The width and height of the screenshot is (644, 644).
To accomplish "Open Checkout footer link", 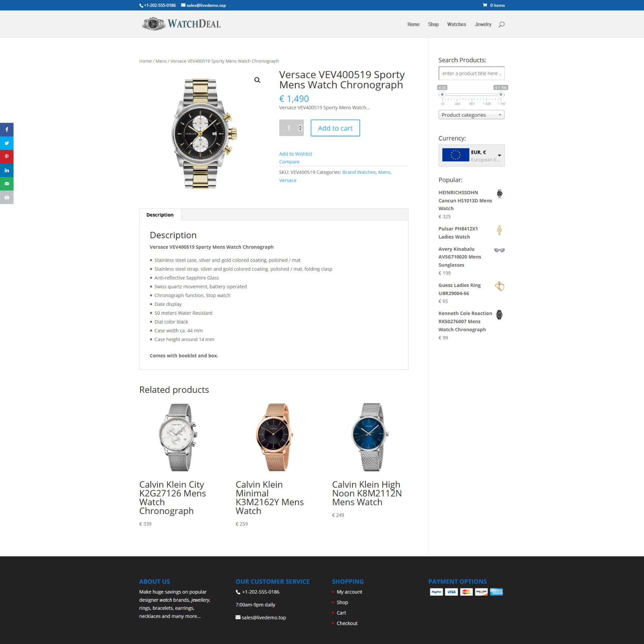I will (x=347, y=623).
